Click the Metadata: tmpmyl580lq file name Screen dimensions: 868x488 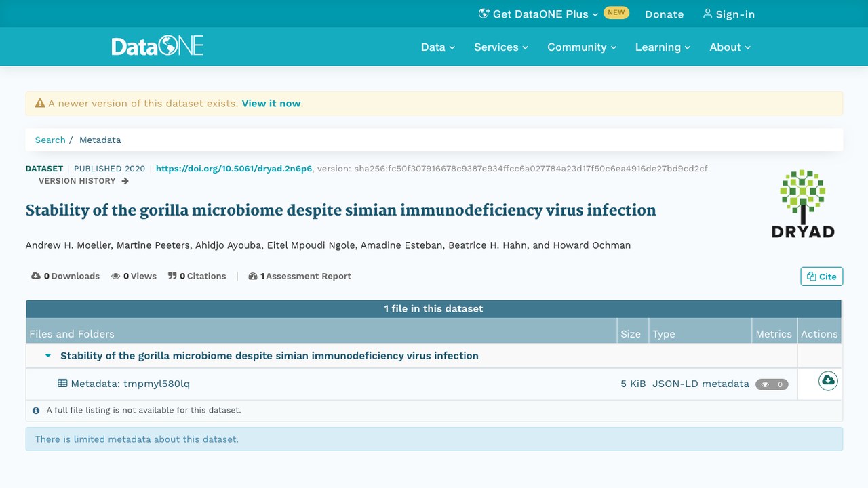point(130,384)
